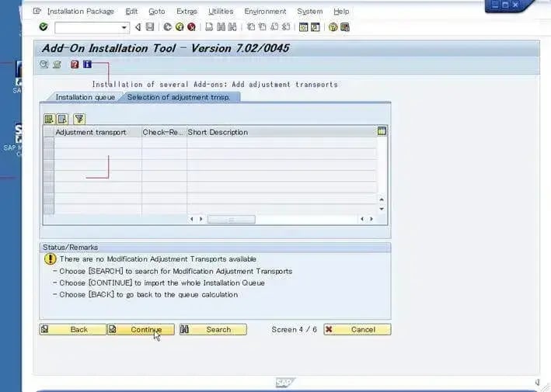Open the Utilities menu

pyautogui.click(x=221, y=12)
